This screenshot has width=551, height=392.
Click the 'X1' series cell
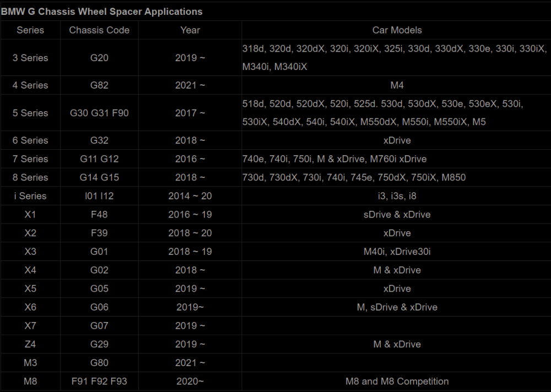pos(30,214)
